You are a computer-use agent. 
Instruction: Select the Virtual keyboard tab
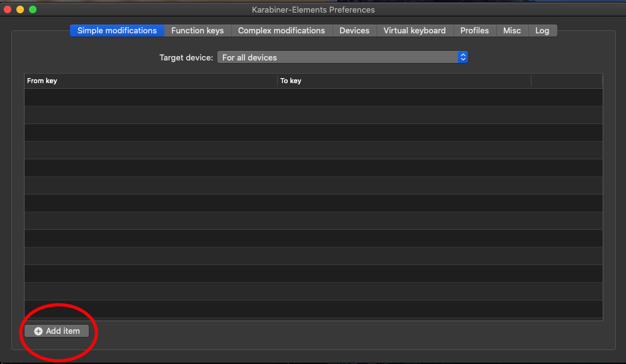click(x=415, y=31)
